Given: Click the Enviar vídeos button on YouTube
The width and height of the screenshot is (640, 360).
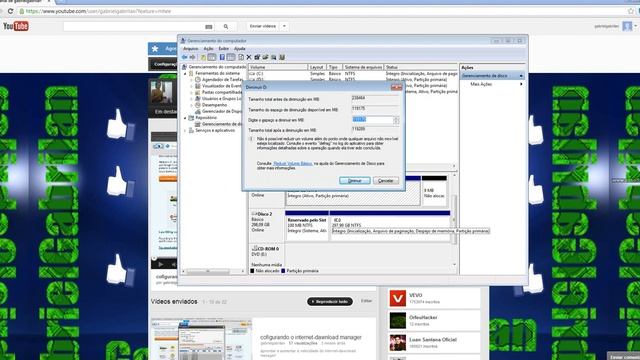Looking at the screenshot, I should 263,26.
